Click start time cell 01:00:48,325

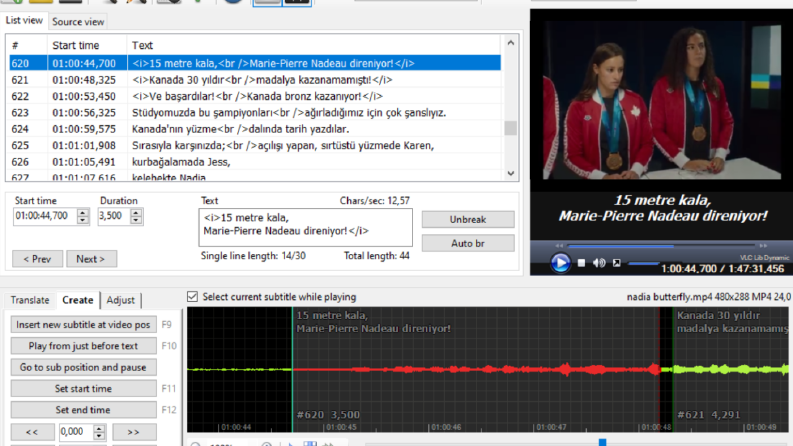84,80
